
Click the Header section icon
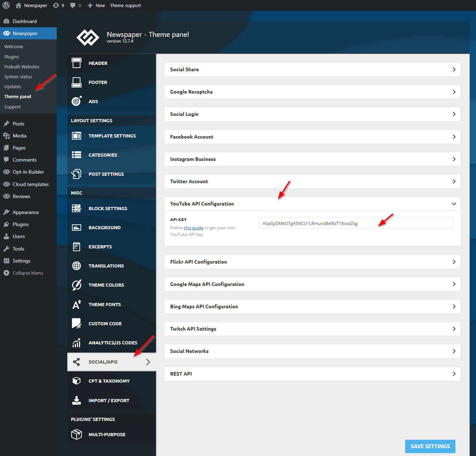77,63
